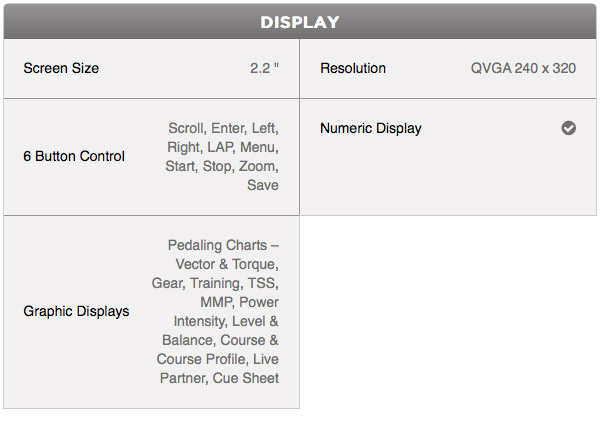Click the Vector & Torque text line
The image size is (600, 432).
click(x=227, y=264)
